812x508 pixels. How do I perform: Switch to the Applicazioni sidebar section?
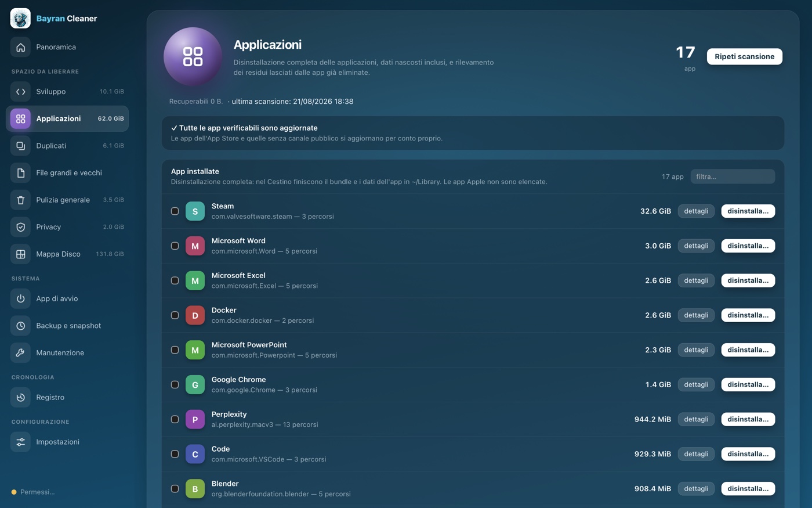67,118
